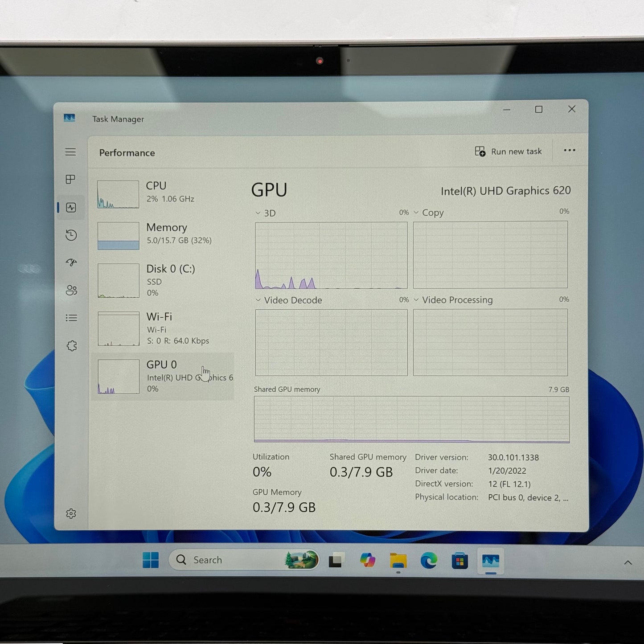
Task: Click the Shared GPU memory graph
Action: (x=411, y=419)
